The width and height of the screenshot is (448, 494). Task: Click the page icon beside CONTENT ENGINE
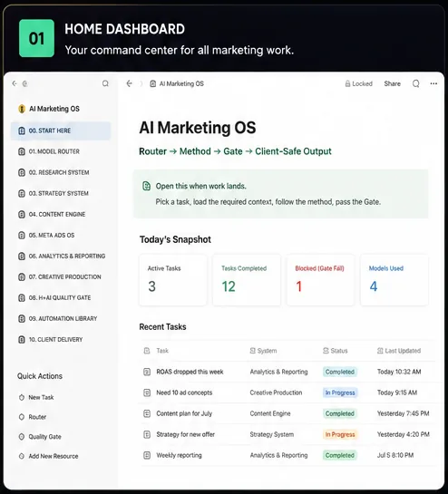click(x=22, y=214)
